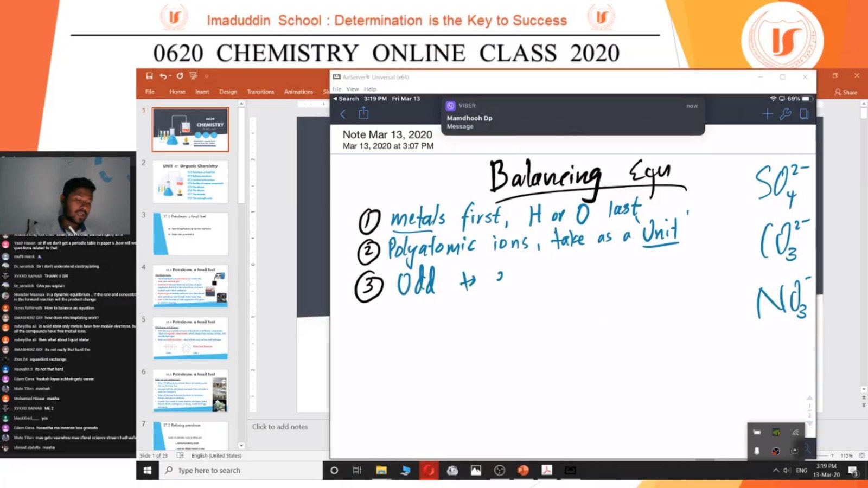868x488 pixels.
Task: Click the Cortana circle icon
Action: 334,470
